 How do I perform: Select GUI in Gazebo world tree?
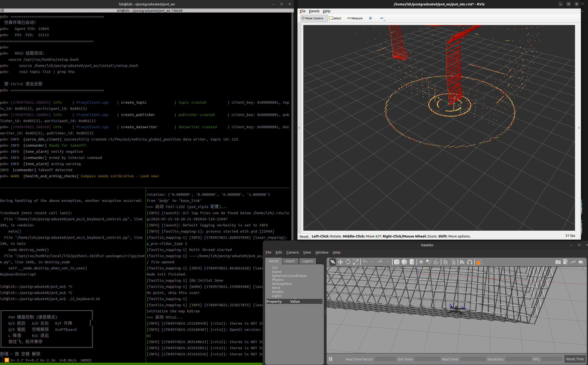coord(275,268)
